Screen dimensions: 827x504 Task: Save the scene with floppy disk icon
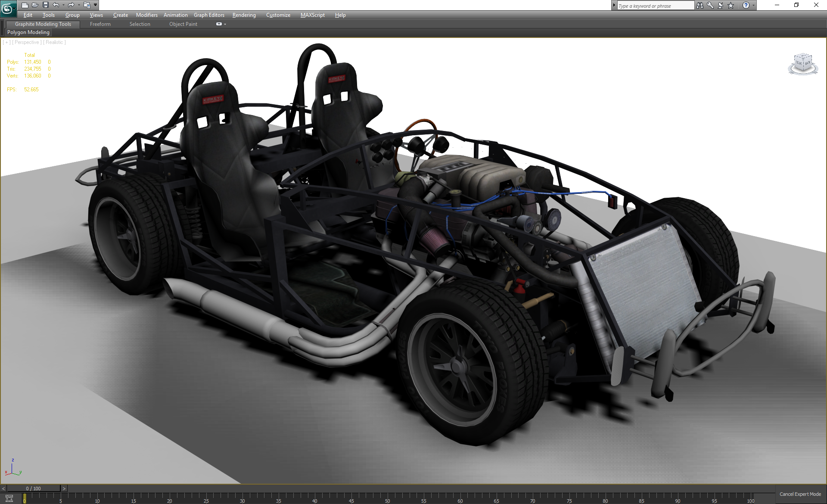tap(45, 5)
